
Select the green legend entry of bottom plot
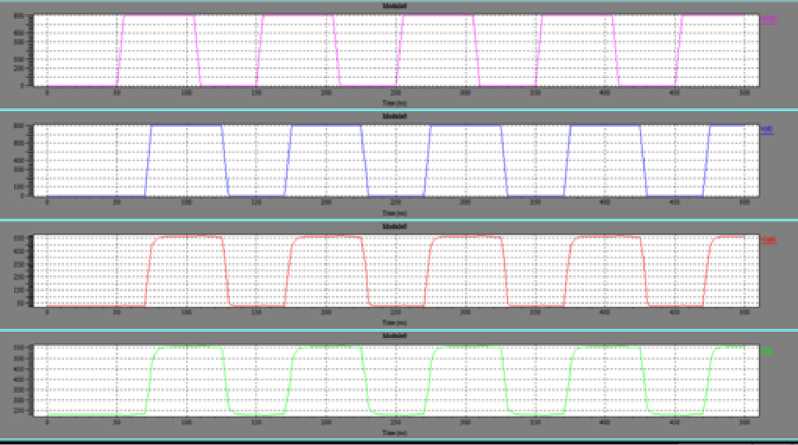767,351
